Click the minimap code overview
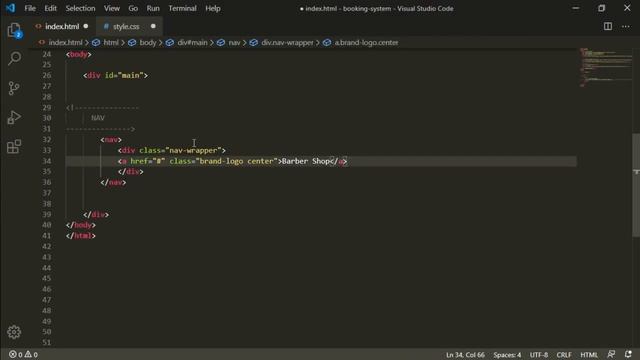640x360 pixels. click(x=606, y=67)
